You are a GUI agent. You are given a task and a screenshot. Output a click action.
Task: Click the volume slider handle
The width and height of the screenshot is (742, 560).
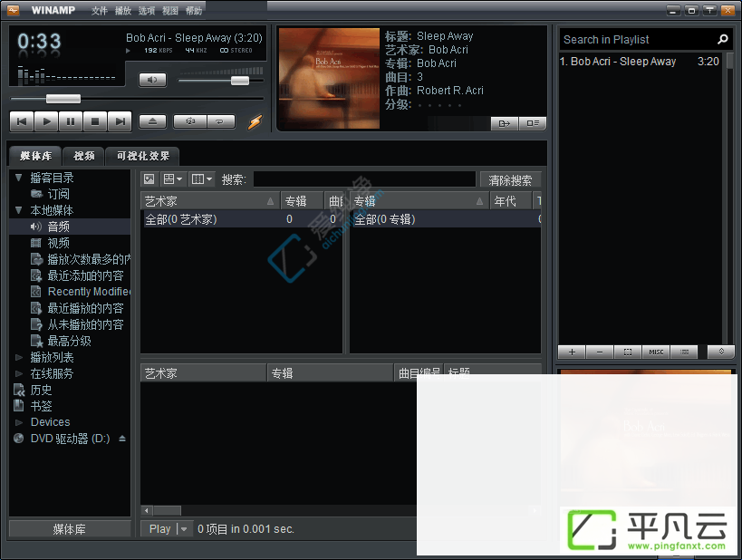point(240,81)
